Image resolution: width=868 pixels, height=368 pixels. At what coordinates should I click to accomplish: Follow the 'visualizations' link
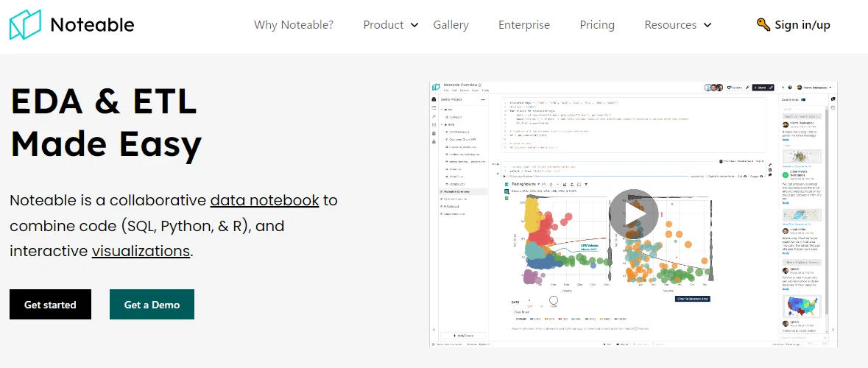click(x=141, y=251)
